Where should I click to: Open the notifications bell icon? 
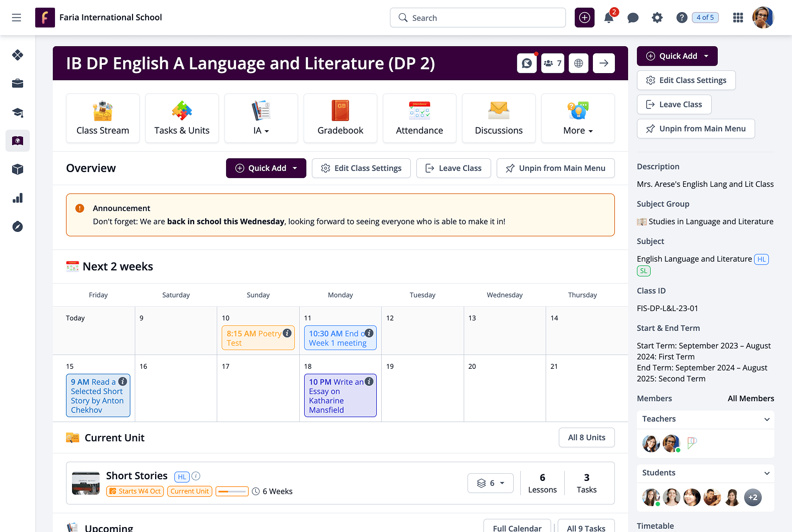609,18
